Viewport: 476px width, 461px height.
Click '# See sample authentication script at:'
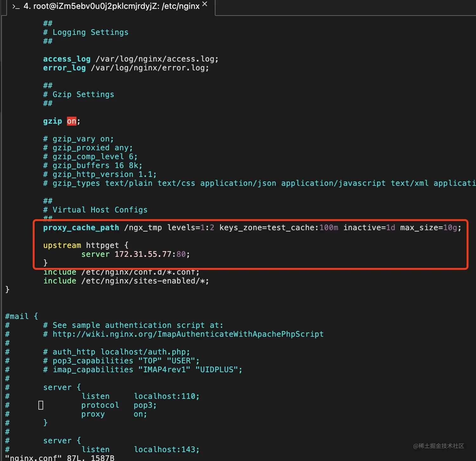point(133,325)
